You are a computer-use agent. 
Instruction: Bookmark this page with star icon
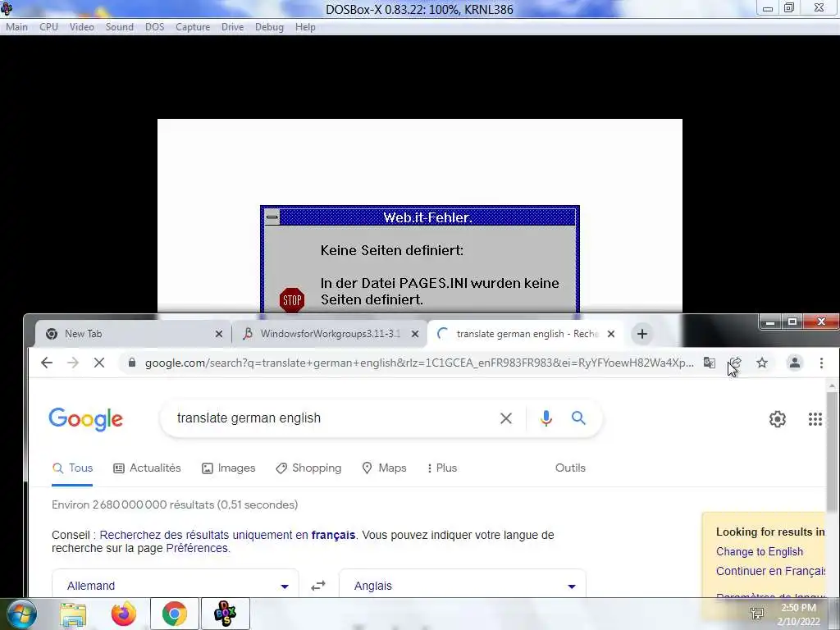(x=762, y=363)
